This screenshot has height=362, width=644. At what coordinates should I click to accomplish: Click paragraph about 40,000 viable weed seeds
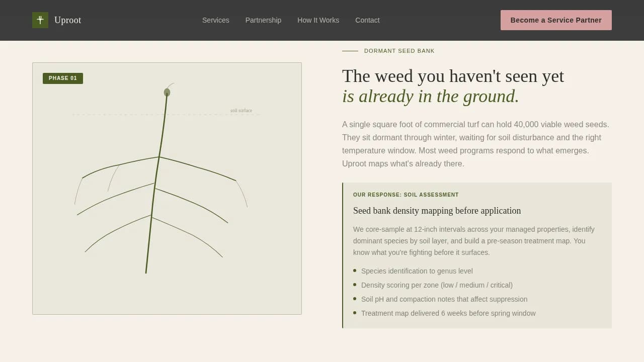click(x=476, y=144)
